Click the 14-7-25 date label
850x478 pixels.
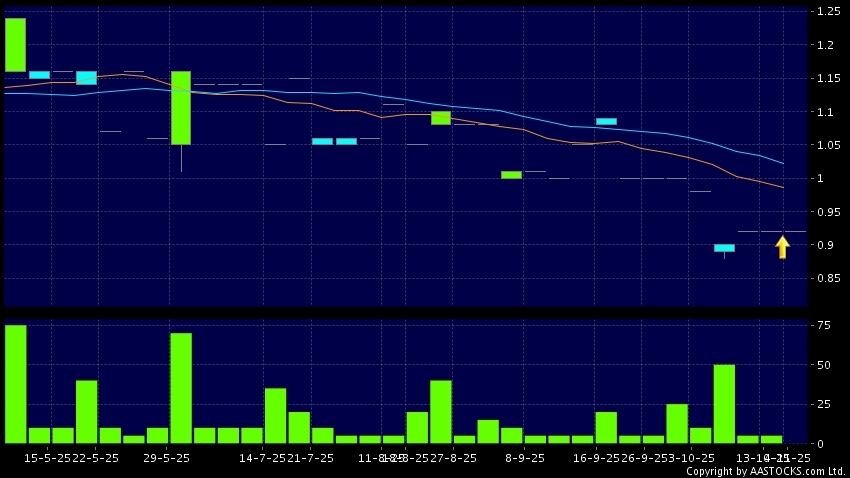262,457
